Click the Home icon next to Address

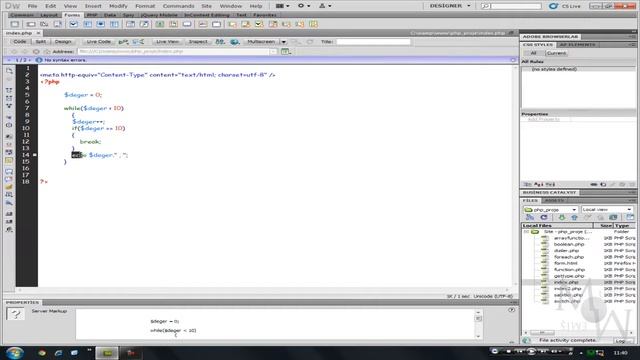[x=47, y=51]
